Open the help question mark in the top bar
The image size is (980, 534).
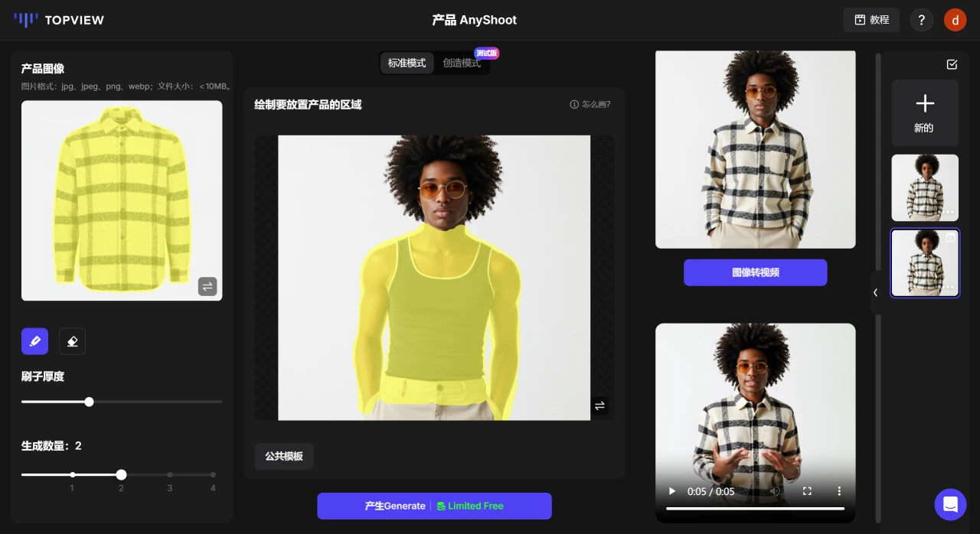[921, 20]
